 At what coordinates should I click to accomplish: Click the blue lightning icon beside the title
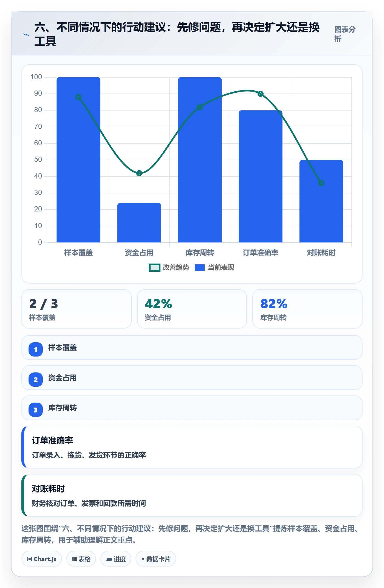point(26,35)
